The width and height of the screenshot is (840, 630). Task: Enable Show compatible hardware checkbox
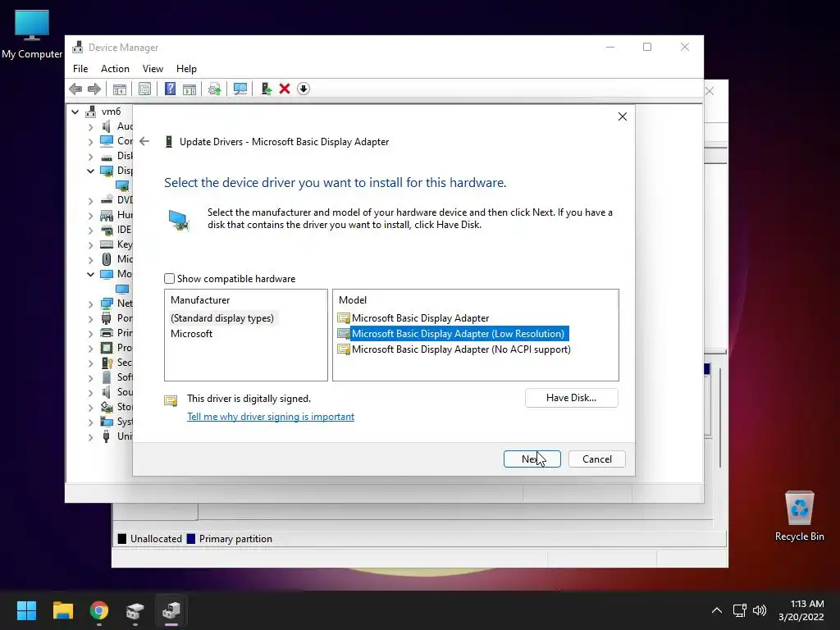coord(169,279)
